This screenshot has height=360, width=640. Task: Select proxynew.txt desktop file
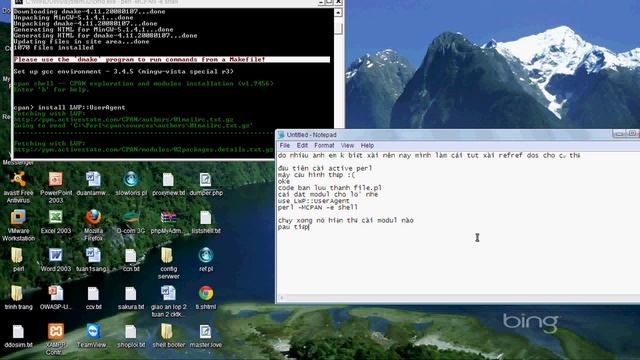click(x=168, y=180)
